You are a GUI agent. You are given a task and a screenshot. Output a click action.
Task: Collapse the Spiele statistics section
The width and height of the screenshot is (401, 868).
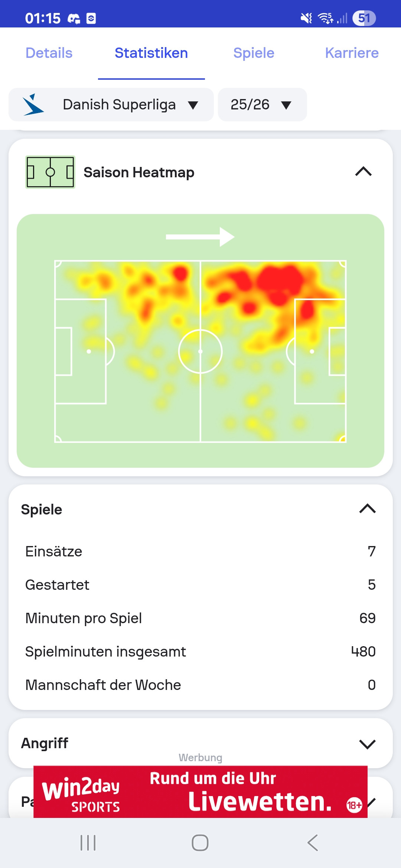coord(367,509)
